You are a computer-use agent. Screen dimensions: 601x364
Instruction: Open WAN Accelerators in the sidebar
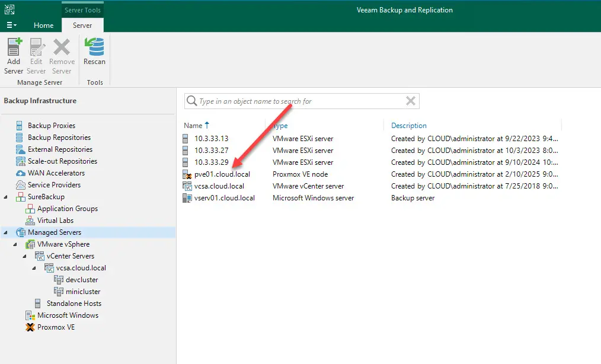pyautogui.click(x=56, y=173)
